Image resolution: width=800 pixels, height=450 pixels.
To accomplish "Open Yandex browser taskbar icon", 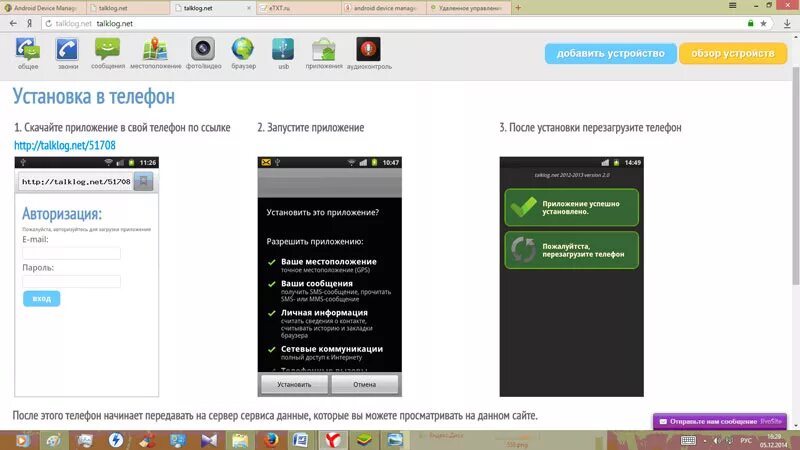I will 333,440.
